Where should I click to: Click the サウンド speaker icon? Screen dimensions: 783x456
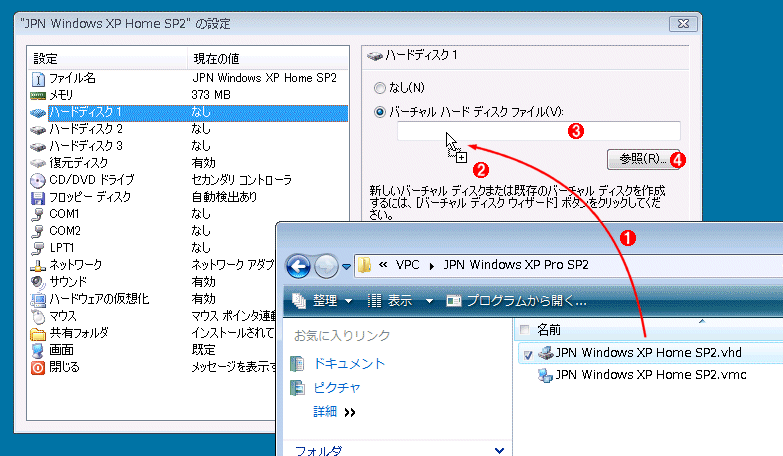(x=38, y=282)
